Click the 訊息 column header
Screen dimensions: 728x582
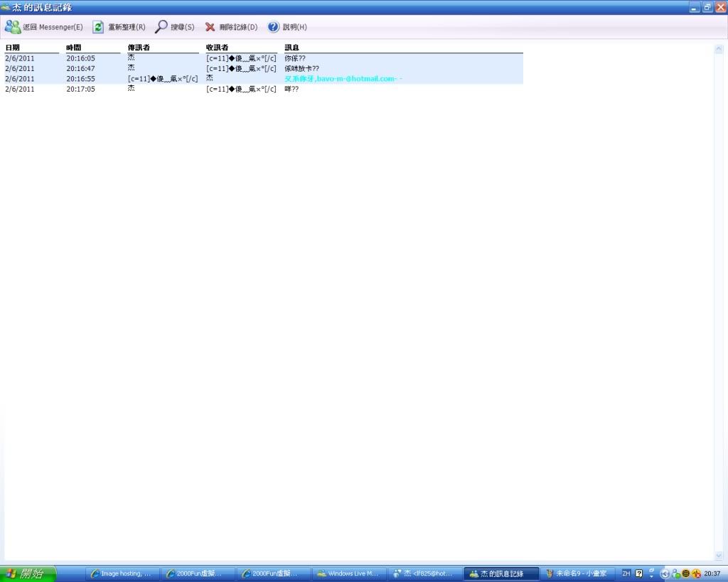(291, 48)
